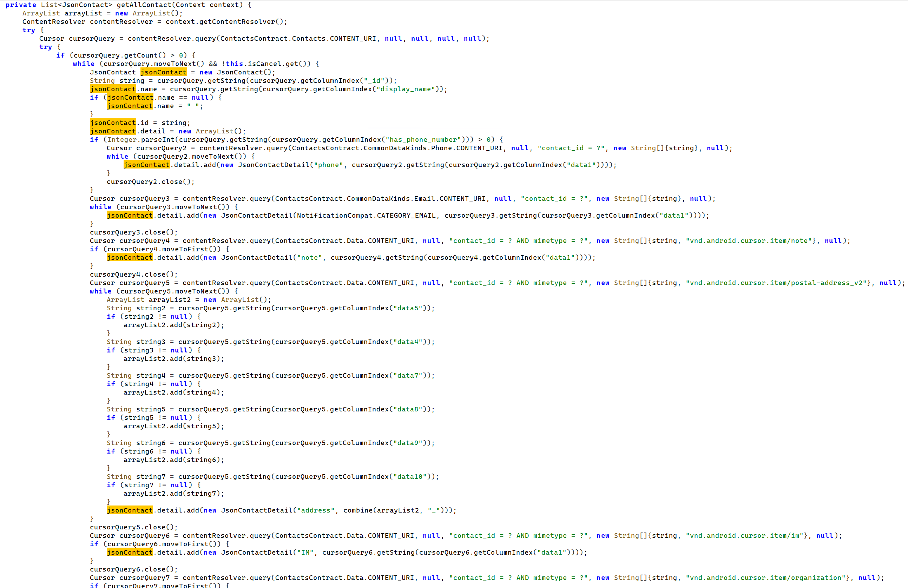
Task: Click jsonContact.id assignment line
Action: (x=140, y=123)
